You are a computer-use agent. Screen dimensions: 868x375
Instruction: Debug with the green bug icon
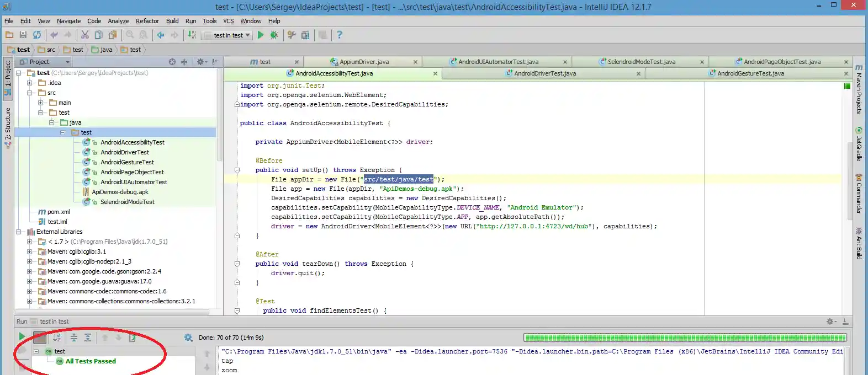(274, 35)
